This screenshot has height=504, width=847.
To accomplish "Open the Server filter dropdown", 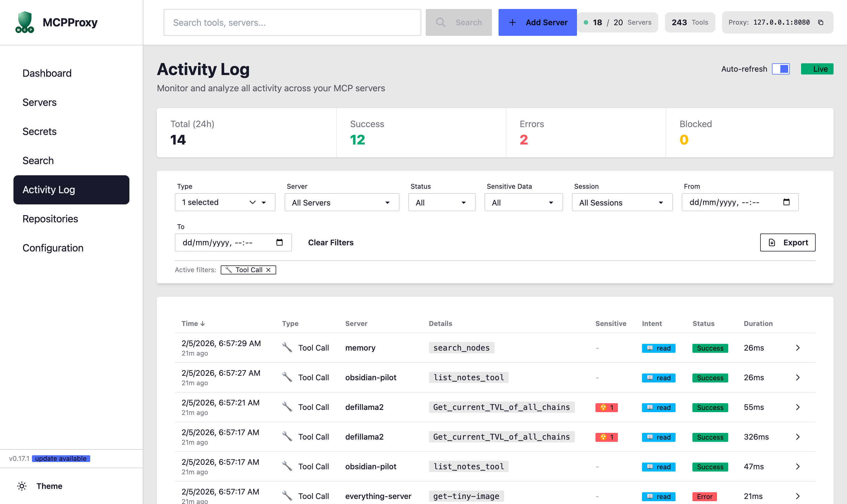I will pyautogui.click(x=342, y=202).
